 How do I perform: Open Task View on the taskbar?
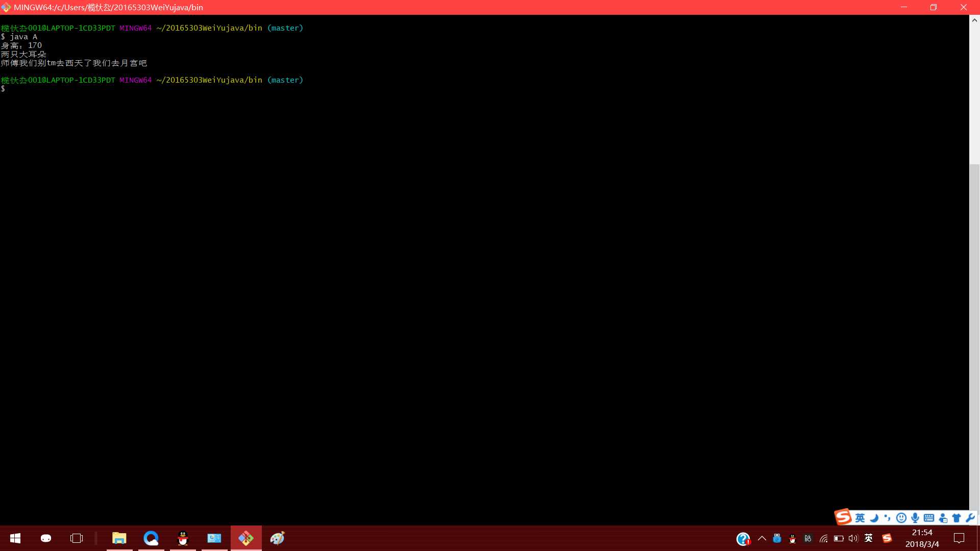tap(77, 538)
